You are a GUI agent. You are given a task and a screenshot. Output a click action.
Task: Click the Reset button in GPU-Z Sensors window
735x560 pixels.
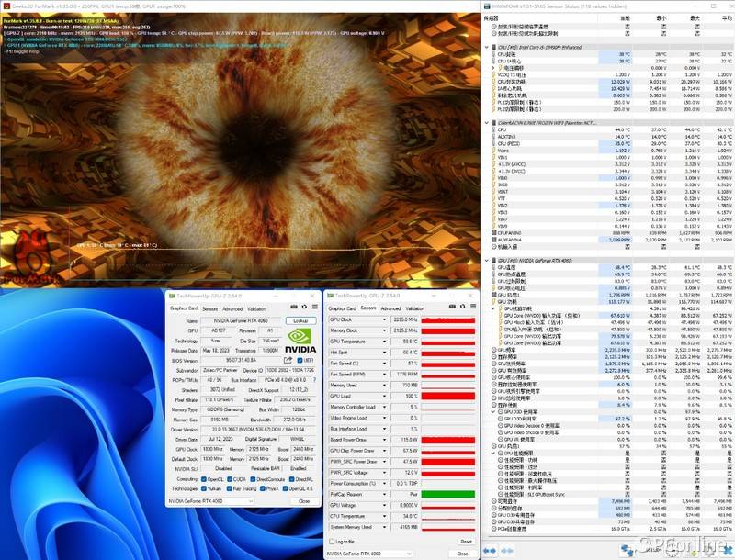pos(466,542)
